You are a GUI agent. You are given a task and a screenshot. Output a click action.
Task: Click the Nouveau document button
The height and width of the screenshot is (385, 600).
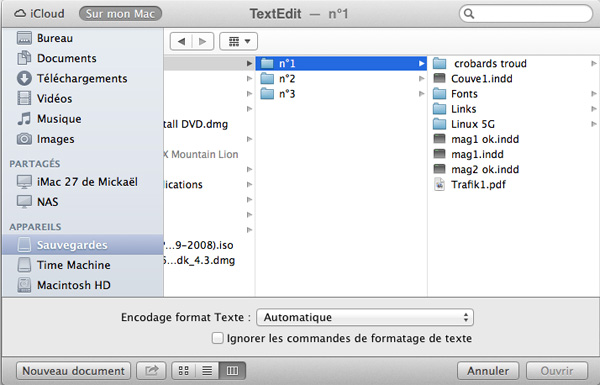73,371
